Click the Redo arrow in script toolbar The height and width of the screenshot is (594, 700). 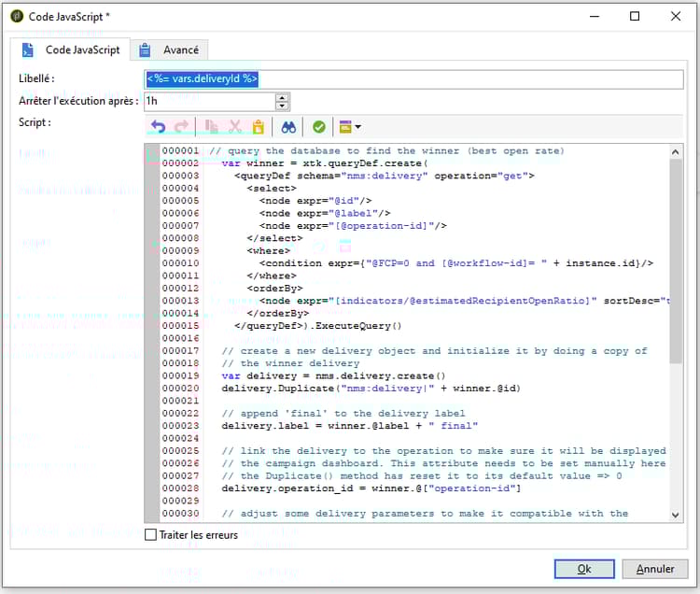click(181, 126)
